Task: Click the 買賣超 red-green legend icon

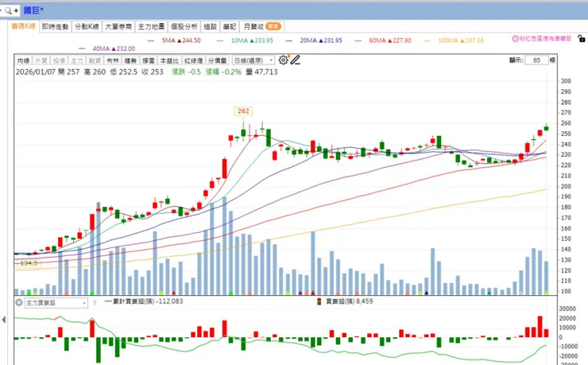Action: pos(319,301)
